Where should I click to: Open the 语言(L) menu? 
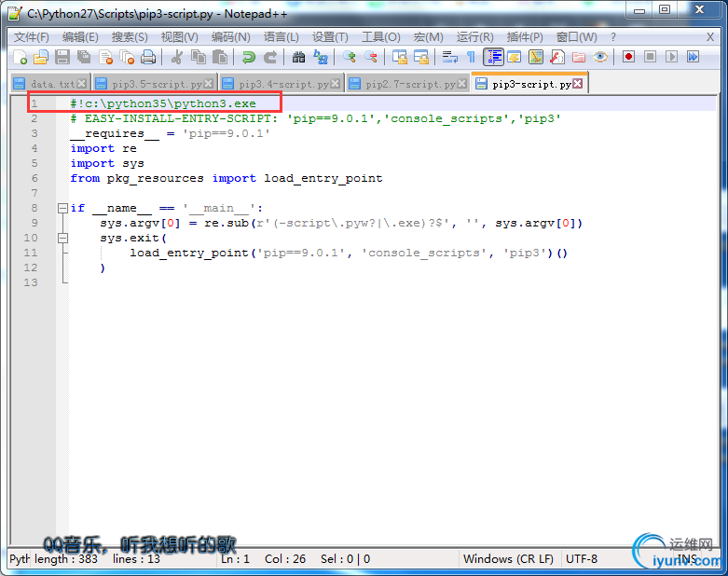[282, 37]
